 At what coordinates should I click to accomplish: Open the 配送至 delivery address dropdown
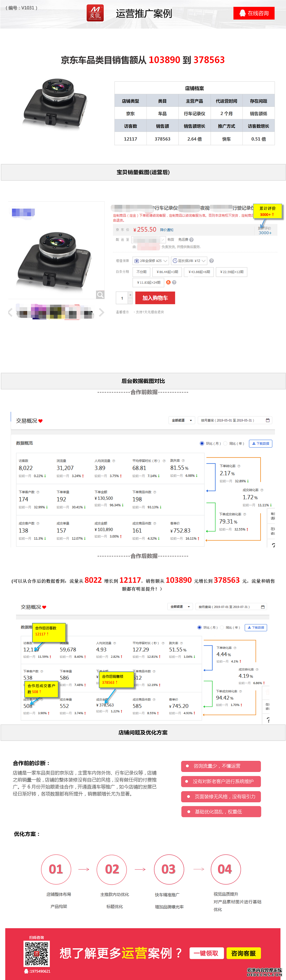(148, 240)
